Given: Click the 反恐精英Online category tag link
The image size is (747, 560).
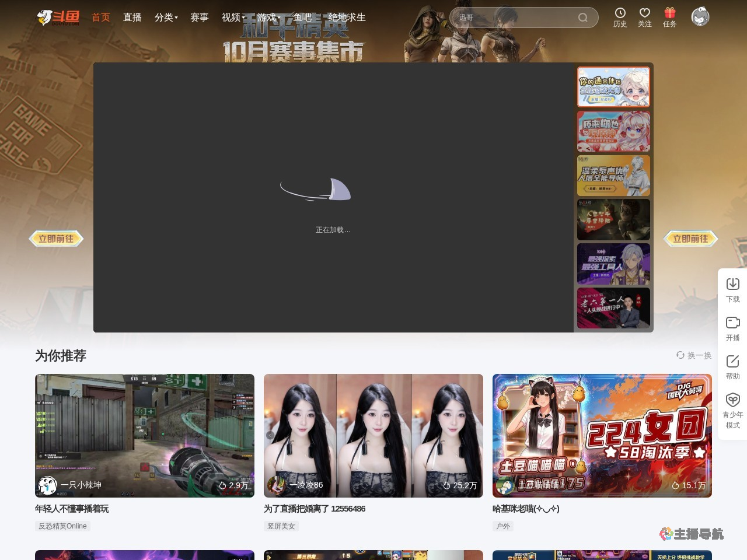Looking at the screenshot, I should coord(62,526).
